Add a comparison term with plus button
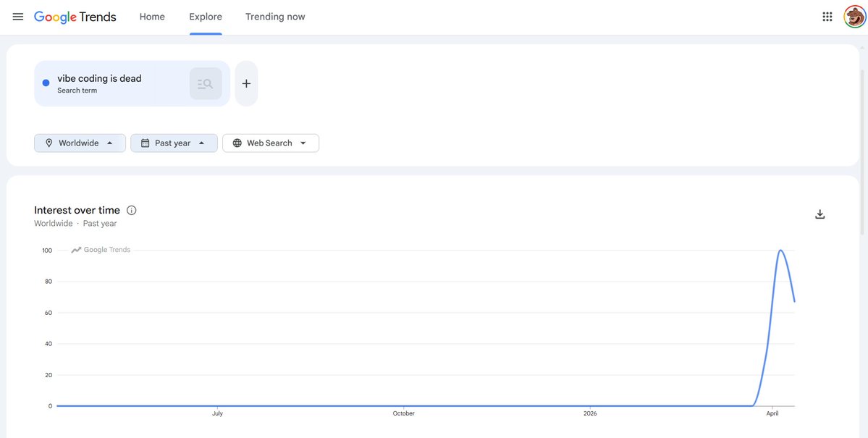The height and width of the screenshot is (438, 868). tap(246, 83)
